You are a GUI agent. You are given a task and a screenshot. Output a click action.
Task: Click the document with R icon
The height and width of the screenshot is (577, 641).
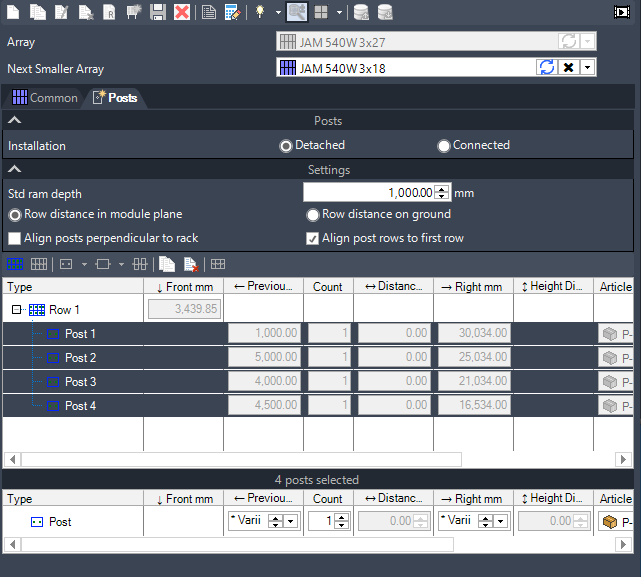[109, 11]
